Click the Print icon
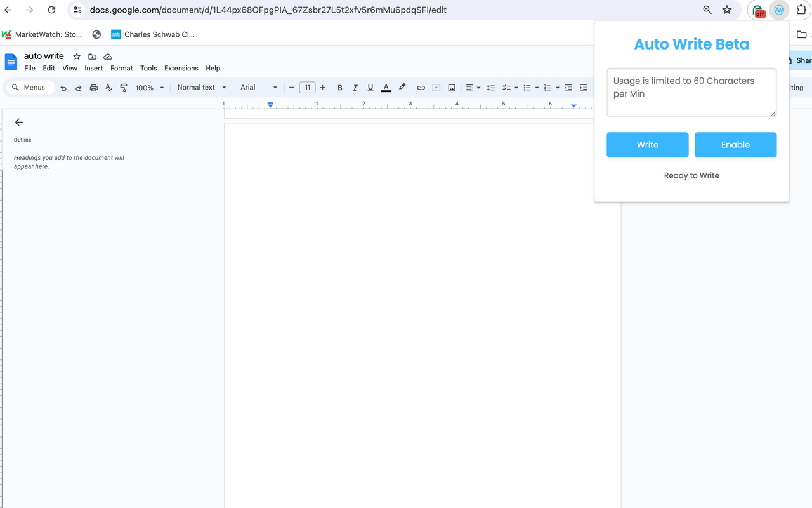The height and width of the screenshot is (508, 812). pyautogui.click(x=94, y=87)
